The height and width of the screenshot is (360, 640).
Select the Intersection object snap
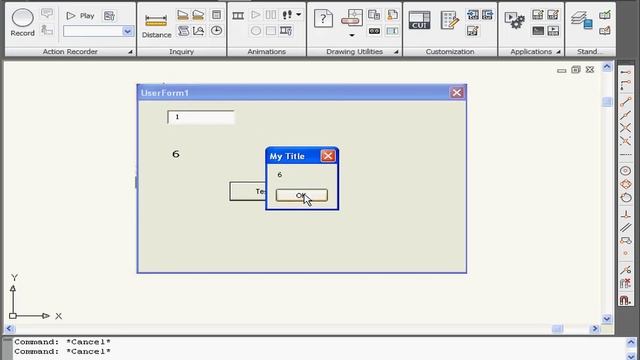coord(625,128)
